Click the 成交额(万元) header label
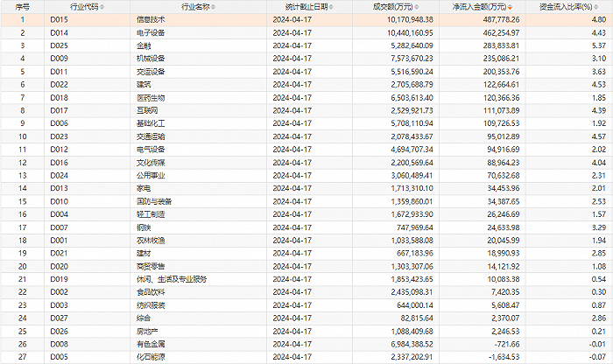This screenshot has height=364, width=613. pyautogui.click(x=393, y=7)
